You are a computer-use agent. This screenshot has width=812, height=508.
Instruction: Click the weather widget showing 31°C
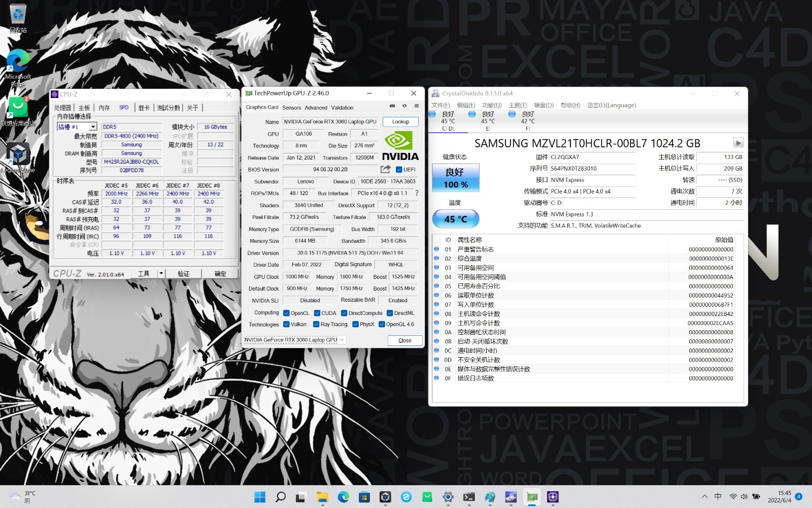click(x=23, y=497)
